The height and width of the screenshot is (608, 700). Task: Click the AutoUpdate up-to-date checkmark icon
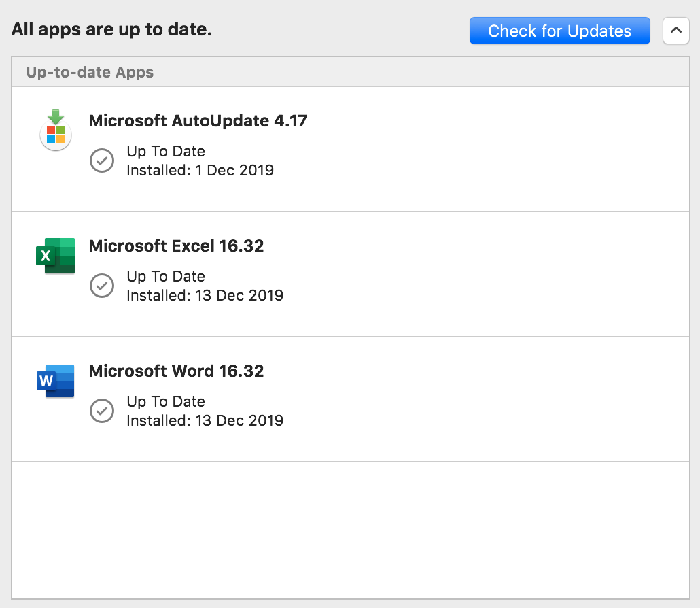pyautogui.click(x=102, y=161)
